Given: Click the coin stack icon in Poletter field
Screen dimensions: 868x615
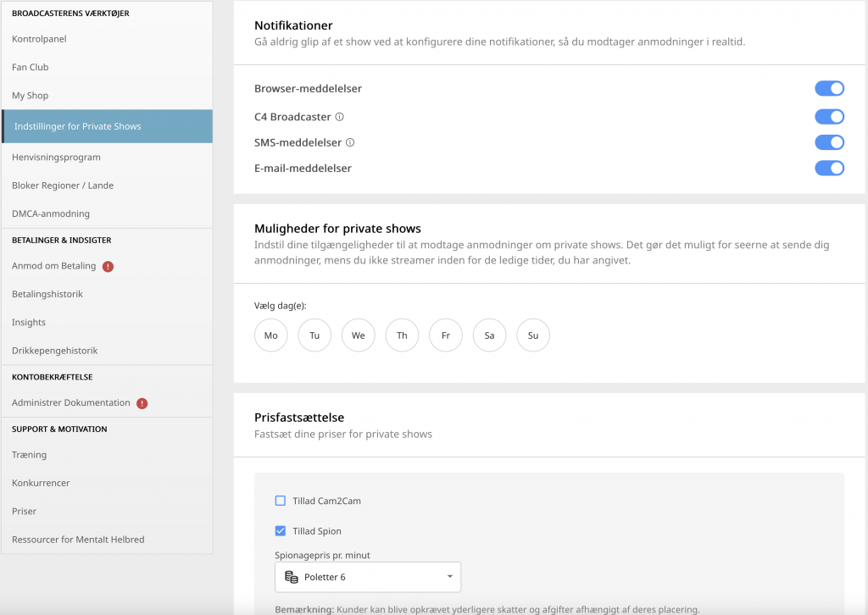Looking at the screenshot, I should 292,578.
